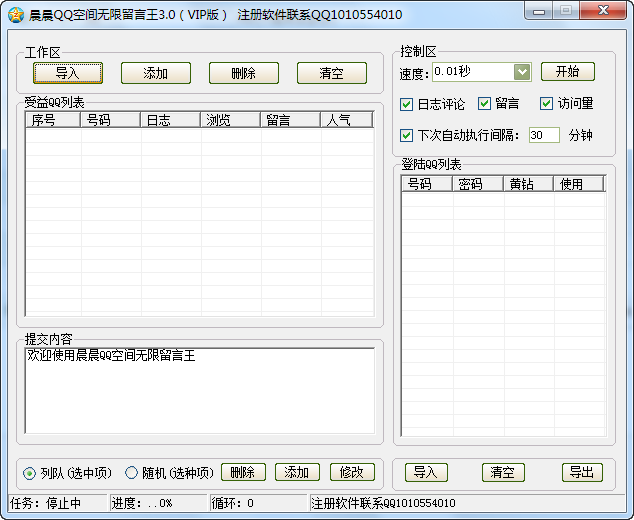The width and height of the screenshot is (634, 520).
Task: Click the 导入 button below 登陆QQ列表
Action: click(x=426, y=472)
